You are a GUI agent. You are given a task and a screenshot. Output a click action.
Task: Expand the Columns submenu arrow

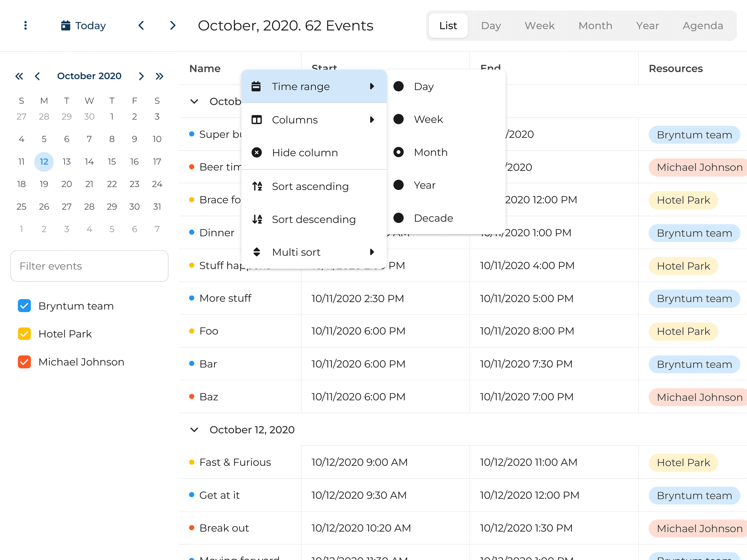[372, 120]
